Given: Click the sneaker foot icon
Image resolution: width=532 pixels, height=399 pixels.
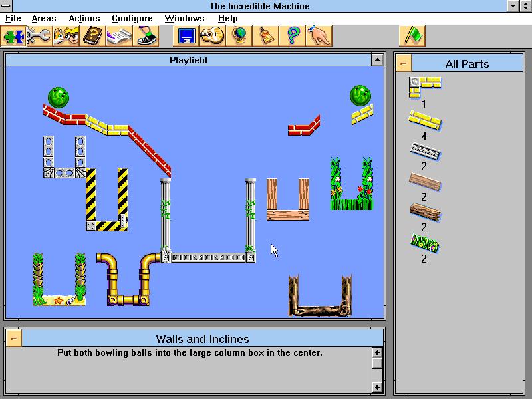Looking at the screenshot, I should click(x=146, y=36).
